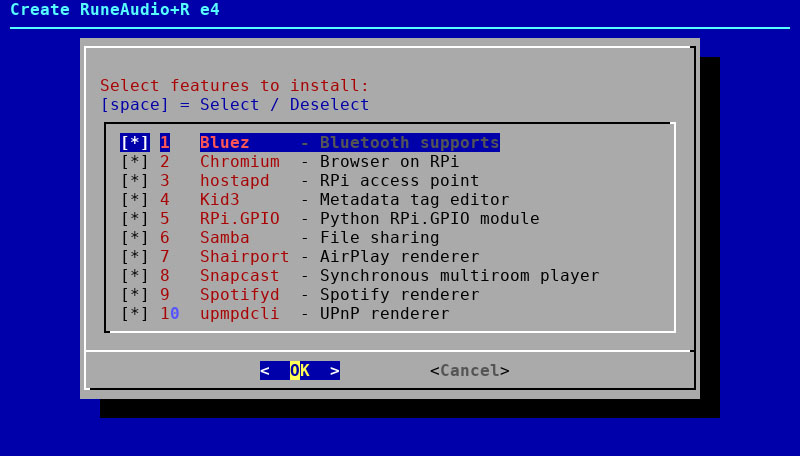Click item number 5 tag

click(x=165, y=218)
